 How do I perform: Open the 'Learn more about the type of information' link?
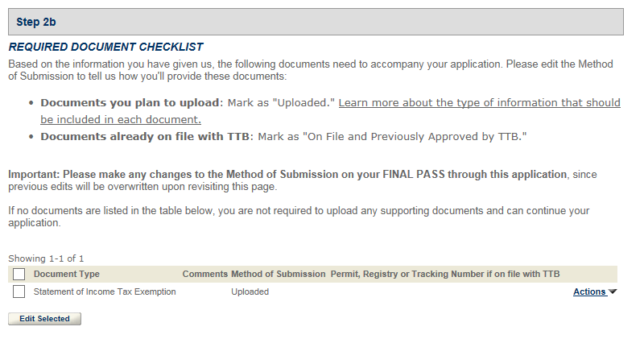click(x=479, y=103)
